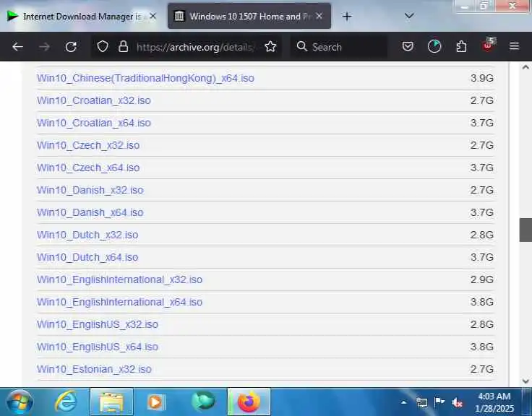The height and width of the screenshot is (416, 532).
Task: Open the Windows Start menu
Action: (x=20, y=402)
